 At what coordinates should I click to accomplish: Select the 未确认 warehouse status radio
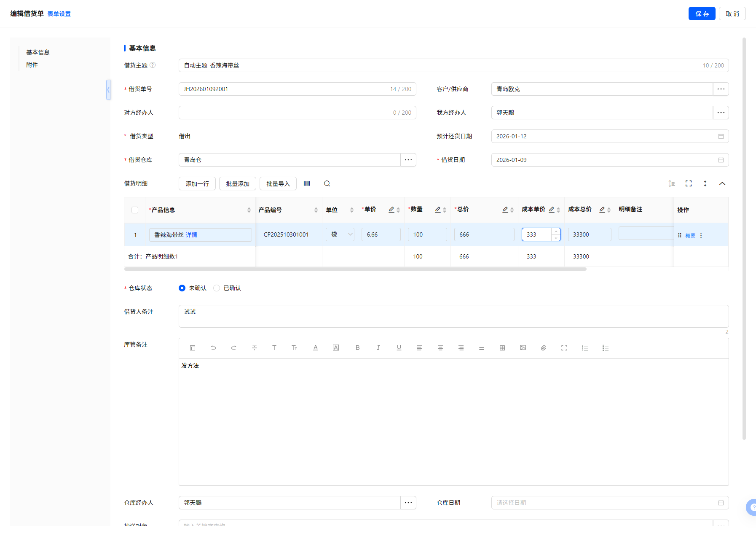[182, 288]
